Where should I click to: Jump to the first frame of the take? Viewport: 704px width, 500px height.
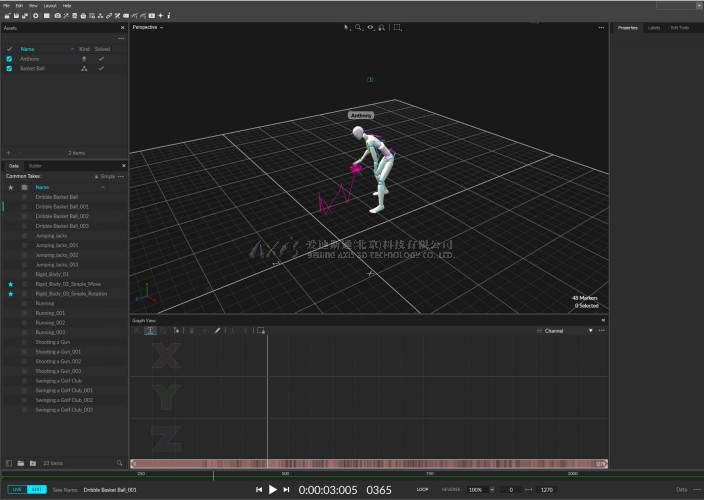click(x=258, y=489)
